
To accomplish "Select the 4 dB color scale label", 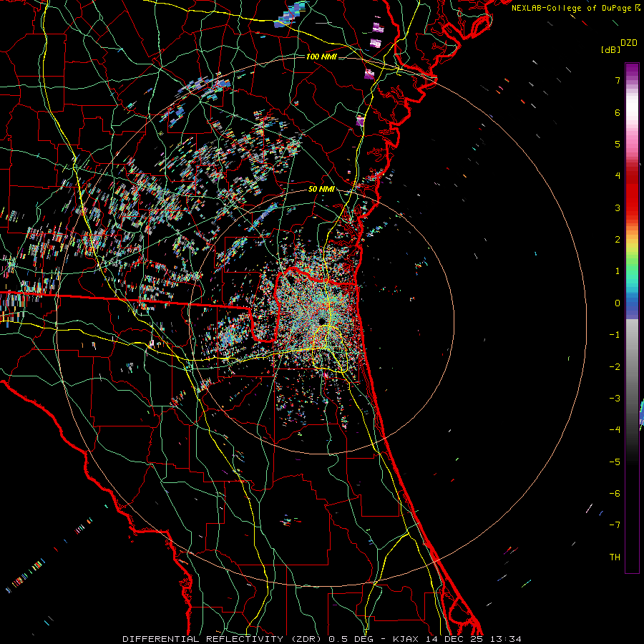I will (618, 176).
